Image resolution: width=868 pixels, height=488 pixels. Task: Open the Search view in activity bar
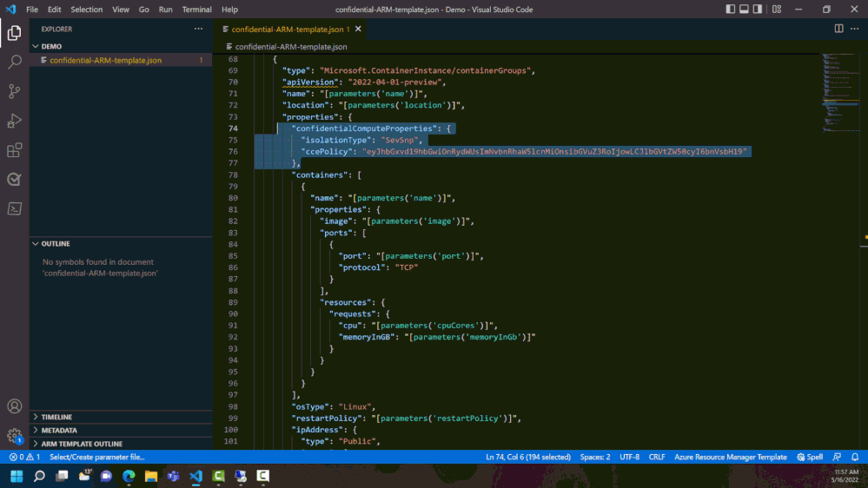[14, 63]
